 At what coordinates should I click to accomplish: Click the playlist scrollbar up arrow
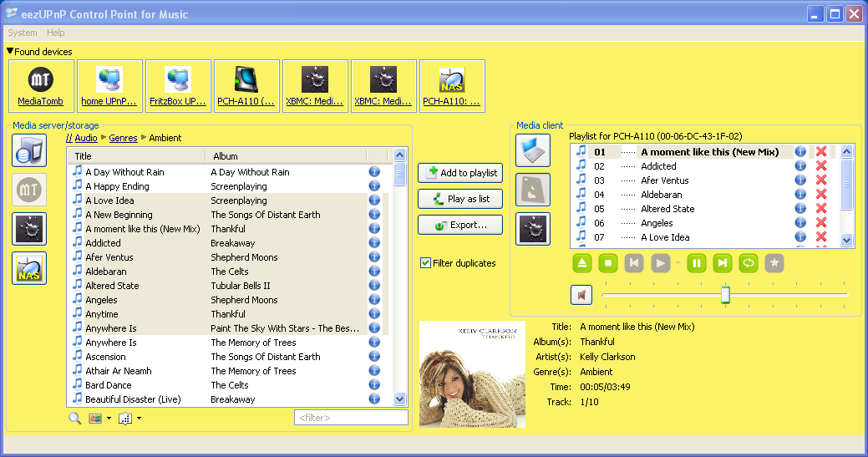846,151
